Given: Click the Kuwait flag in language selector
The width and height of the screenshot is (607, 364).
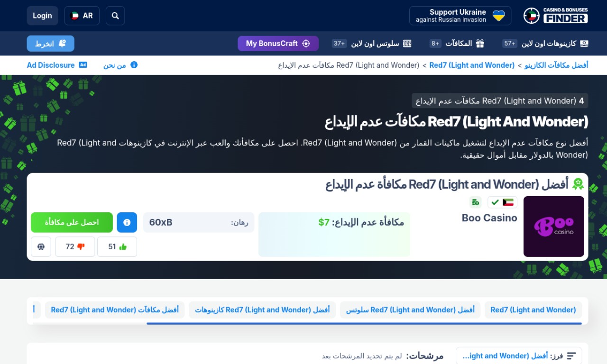Looking at the screenshot, I should 74,16.
